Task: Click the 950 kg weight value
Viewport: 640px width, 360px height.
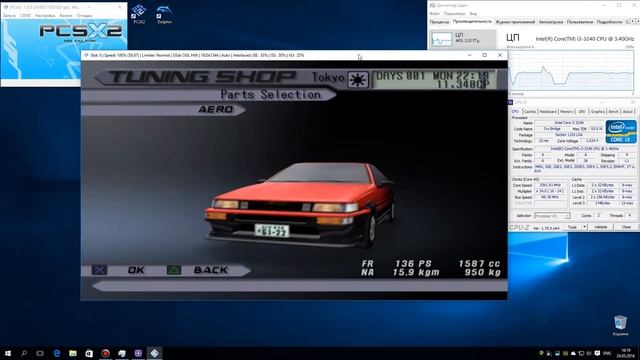Action: pos(482,272)
